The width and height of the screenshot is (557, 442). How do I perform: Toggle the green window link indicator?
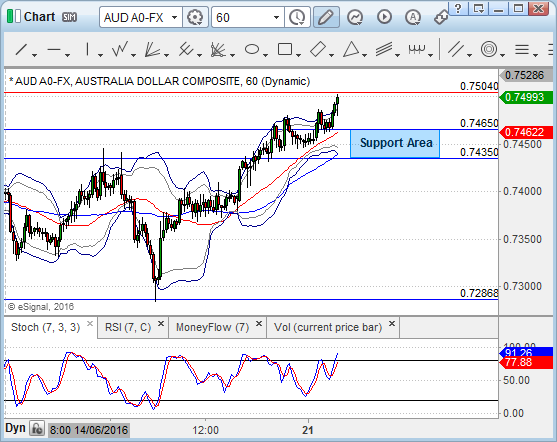[13, 16]
